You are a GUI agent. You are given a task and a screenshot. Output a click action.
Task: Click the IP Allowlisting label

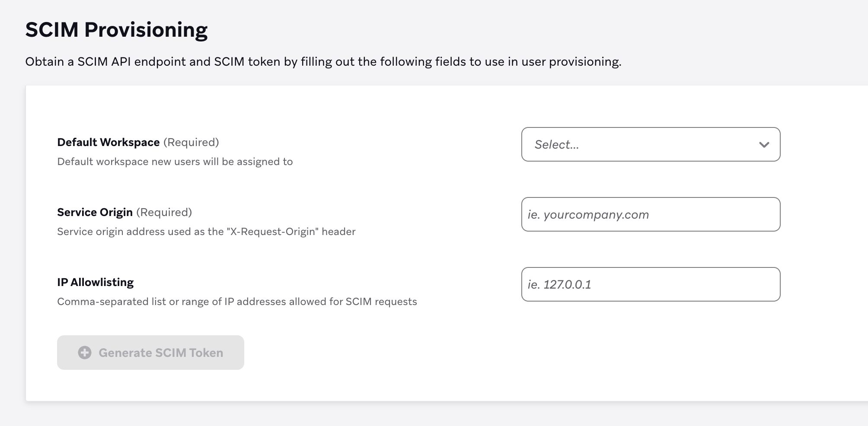coord(96,282)
